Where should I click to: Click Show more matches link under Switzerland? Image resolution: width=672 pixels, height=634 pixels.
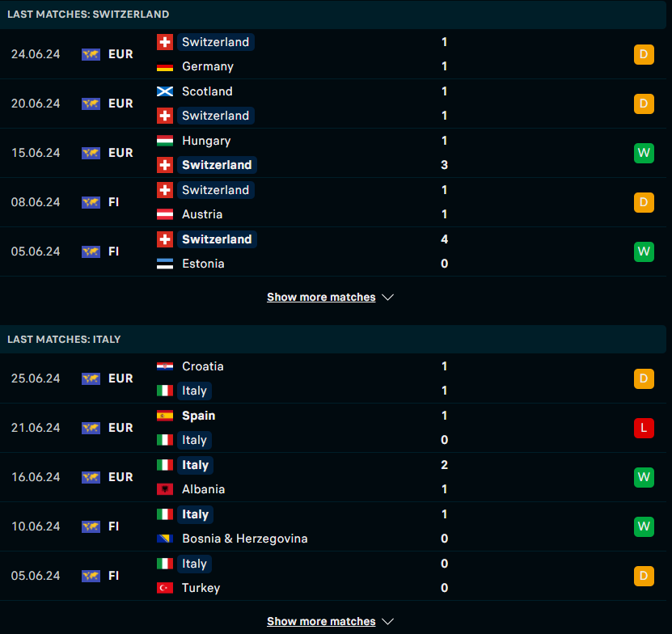(321, 297)
